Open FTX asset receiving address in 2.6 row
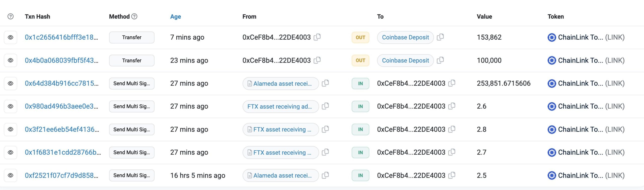 click(x=279, y=106)
